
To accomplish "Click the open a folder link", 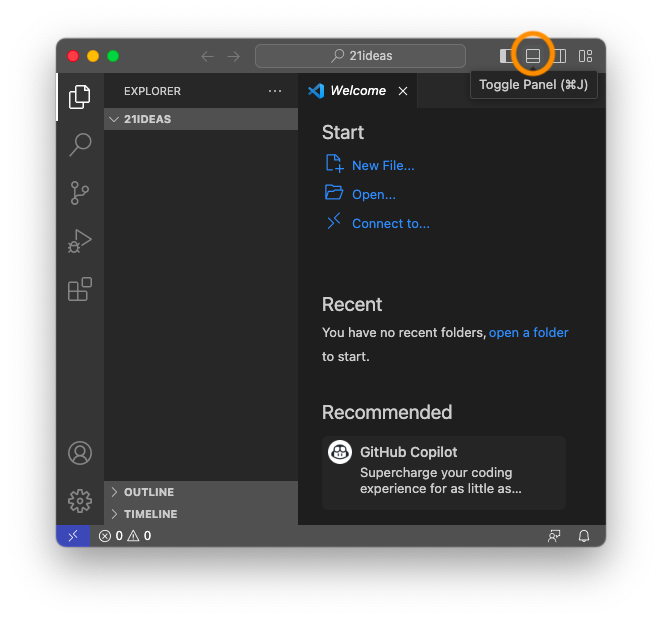I will coord(528,332).
